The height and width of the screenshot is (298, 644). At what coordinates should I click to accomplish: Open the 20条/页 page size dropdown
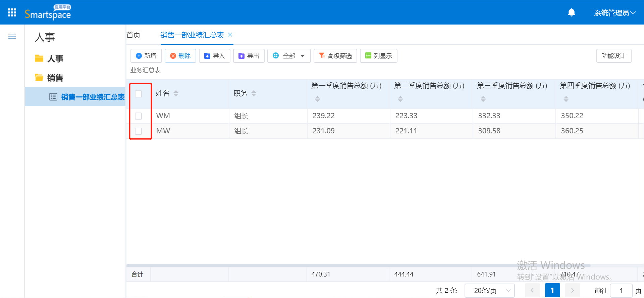[x=490, y=291]
